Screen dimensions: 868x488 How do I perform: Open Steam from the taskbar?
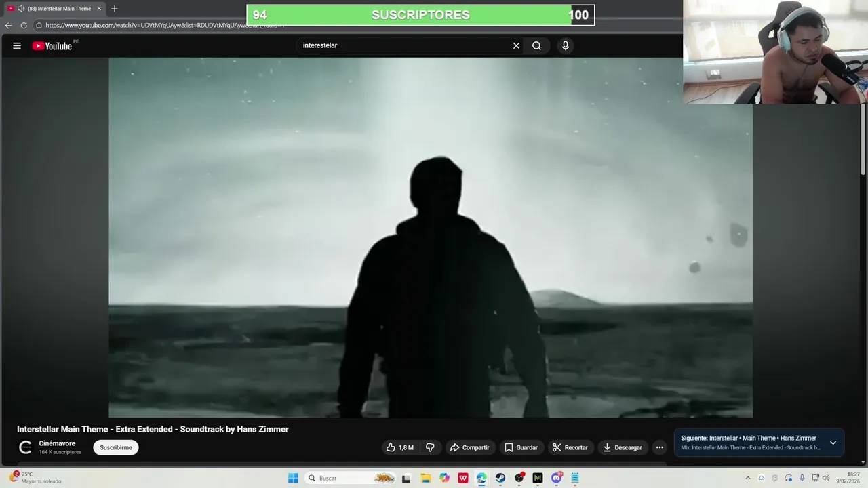[500, 478]
